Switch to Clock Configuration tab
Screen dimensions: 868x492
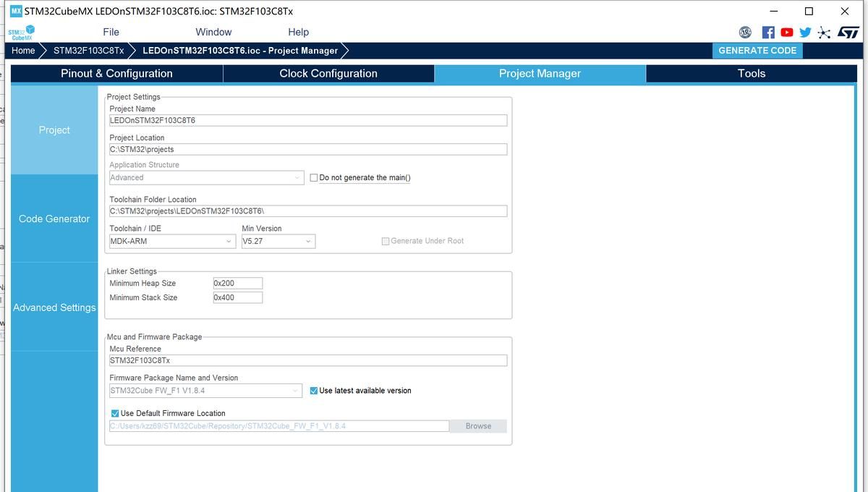pyautogui.click(x=328, y=74)
